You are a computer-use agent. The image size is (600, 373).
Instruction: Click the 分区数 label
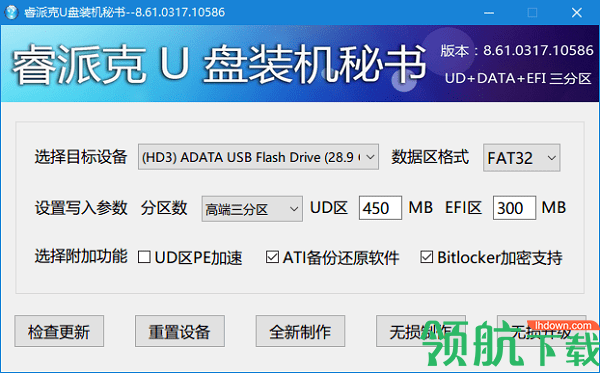[x=164, y=208]
